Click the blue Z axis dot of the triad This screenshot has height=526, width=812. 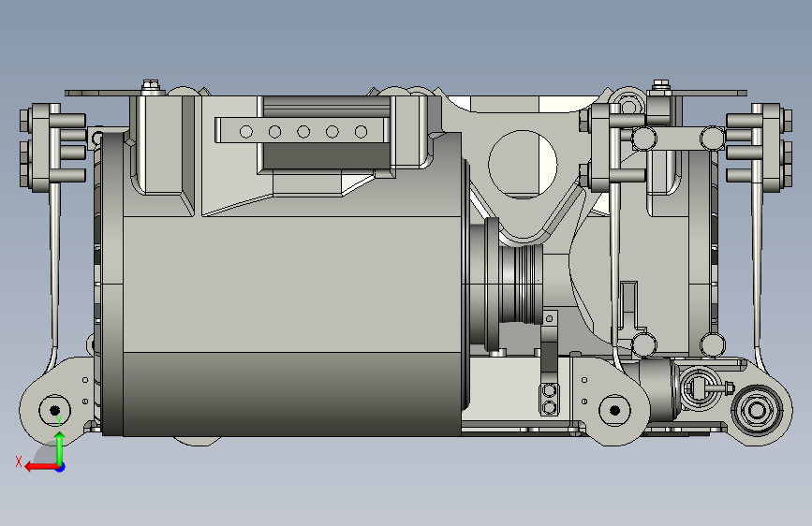pyautogui.click(x=61, y=467)
